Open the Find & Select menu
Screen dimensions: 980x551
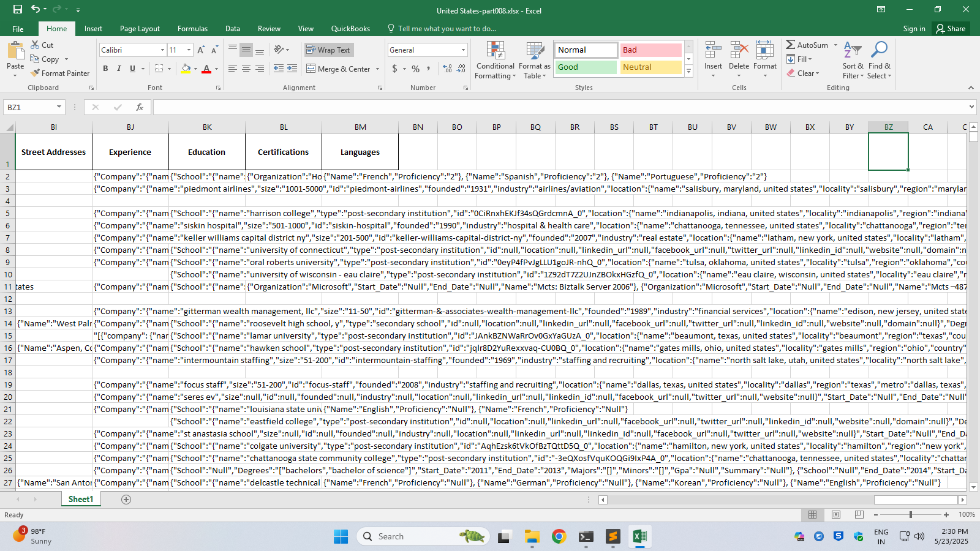click(x=879, y=60)
